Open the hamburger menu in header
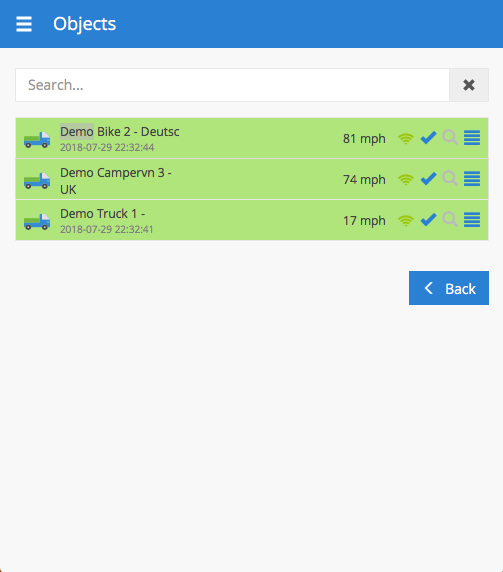This screenshot has width=503, height=572. click(24, 24)
